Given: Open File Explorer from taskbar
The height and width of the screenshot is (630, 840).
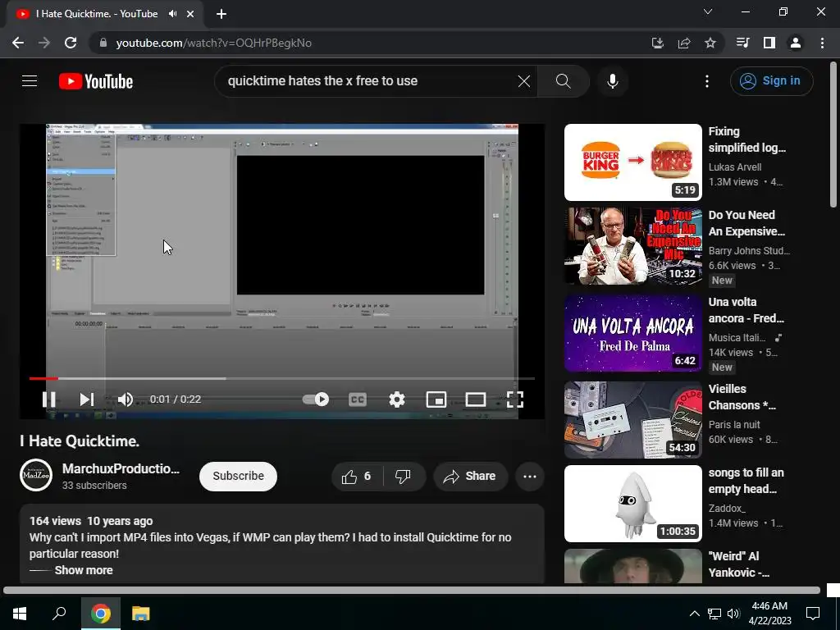Looking at the screenshot, I should pyautogui.click(x=141, y=614).
